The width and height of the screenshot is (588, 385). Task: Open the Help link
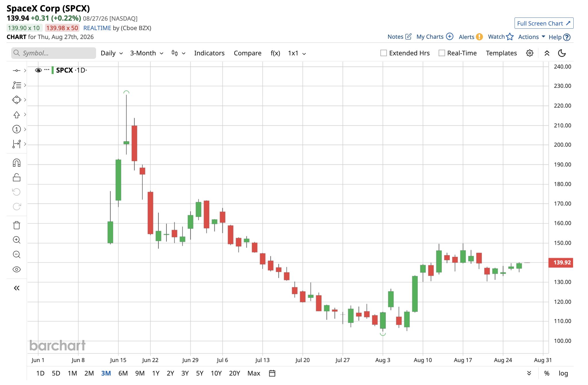pos(560,37)
